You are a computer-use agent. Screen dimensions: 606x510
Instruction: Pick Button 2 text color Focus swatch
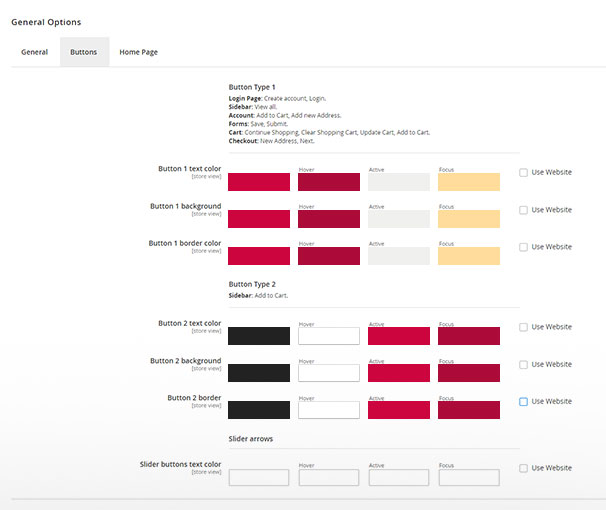(469, 336)
